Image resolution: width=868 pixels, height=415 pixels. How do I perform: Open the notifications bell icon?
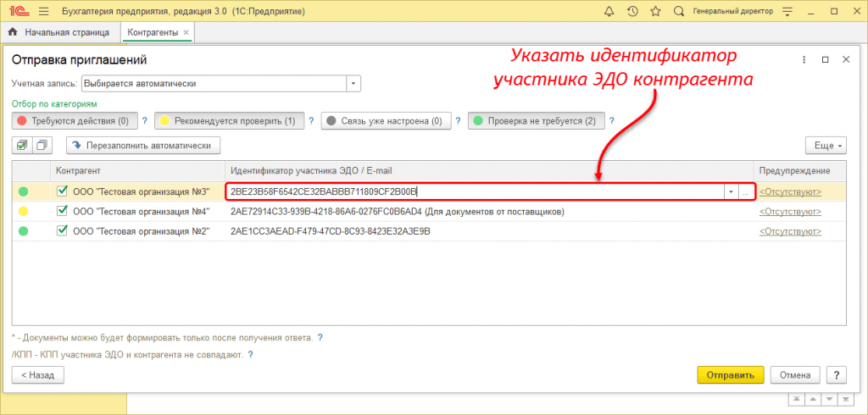pyautogui.click(x=610, y=12)
